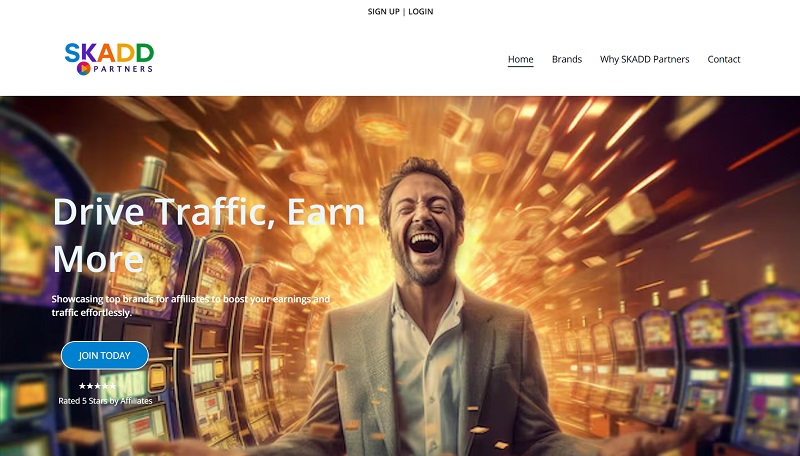
Task: Click the JOIN TODAY button
Action: pyautogui.click(x=105, y=356)
